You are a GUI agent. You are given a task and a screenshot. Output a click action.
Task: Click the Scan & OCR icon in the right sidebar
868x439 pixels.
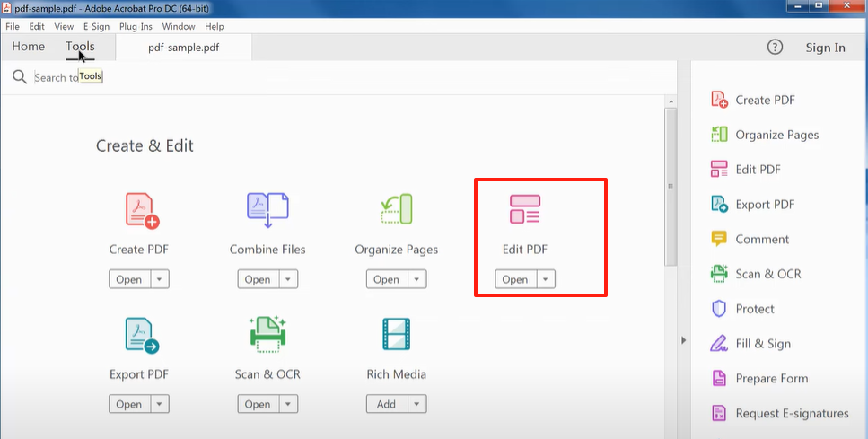(x=719, y=274)
